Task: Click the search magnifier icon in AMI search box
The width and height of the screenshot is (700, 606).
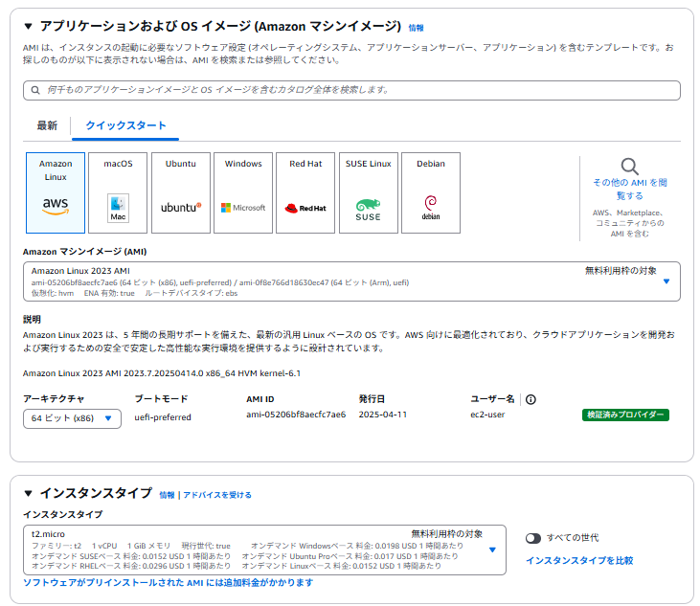Action: coord(35,90)
